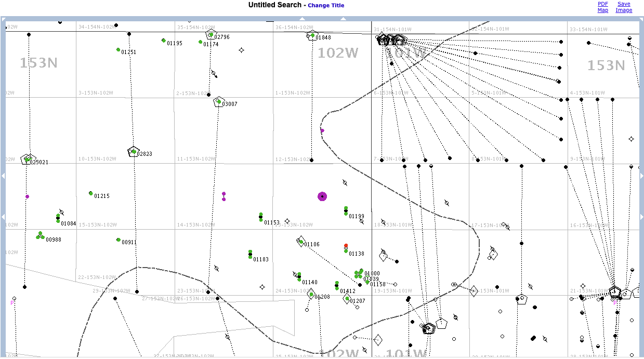Select the three-dot well cluster 00988
The image size is (644, 359).
coord(40,235)
